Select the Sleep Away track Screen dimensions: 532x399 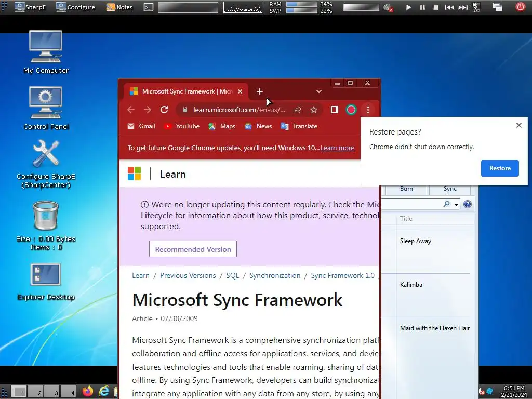[x=415, y=241]
